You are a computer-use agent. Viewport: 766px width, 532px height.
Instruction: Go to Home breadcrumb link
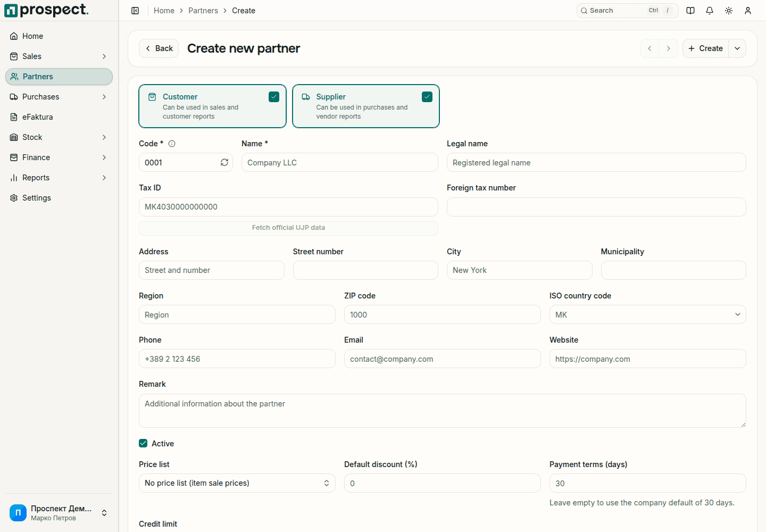[164, 11]
